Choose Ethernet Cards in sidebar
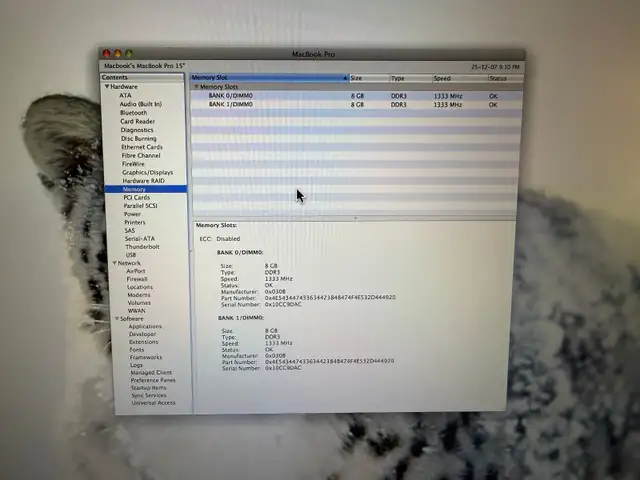This screenshot has width=640, height=480. (x=142, y=147)
